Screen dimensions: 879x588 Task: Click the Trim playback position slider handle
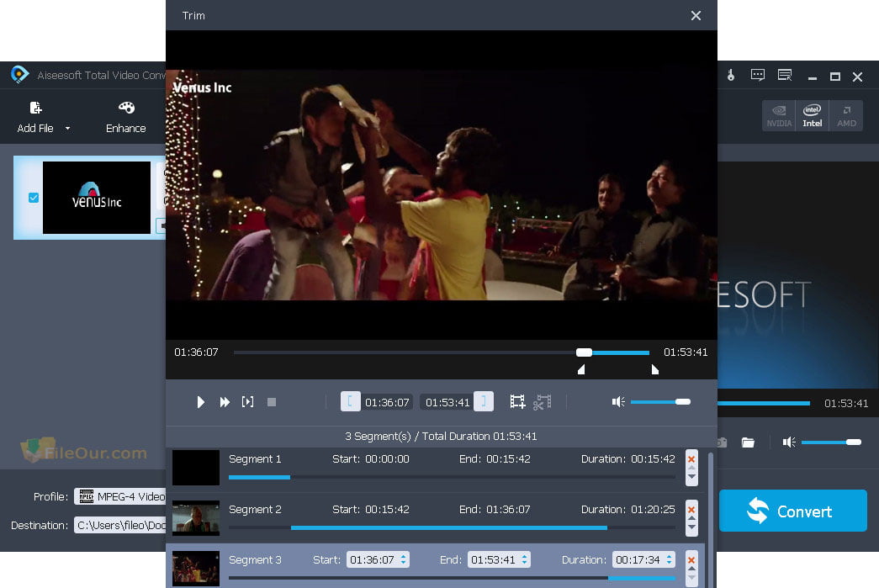[x=584, y=352]
